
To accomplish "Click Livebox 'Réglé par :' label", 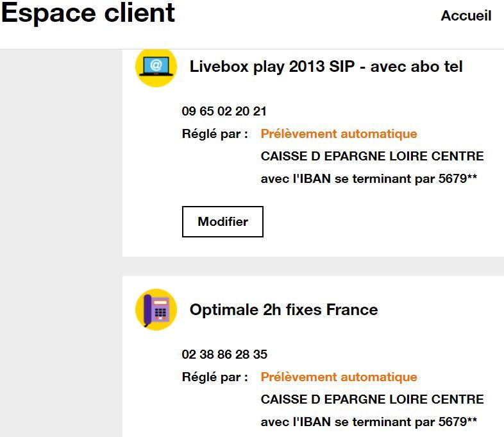I will pos(215,133).
